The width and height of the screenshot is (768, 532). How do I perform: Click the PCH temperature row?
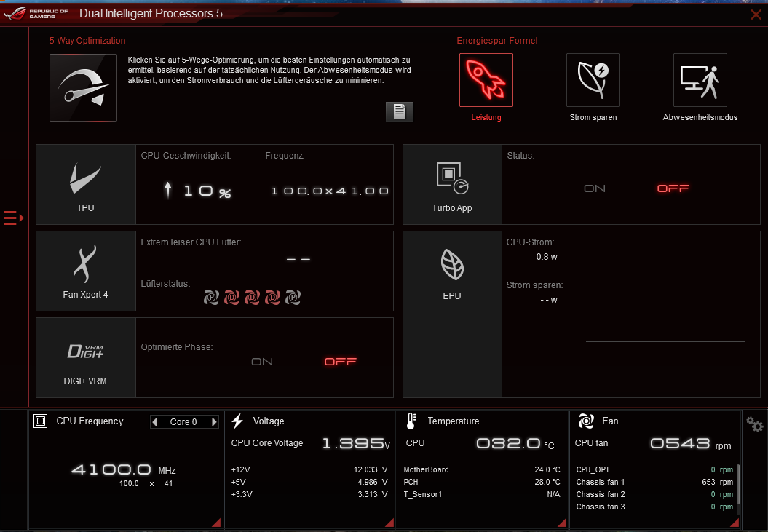pyautogui.click(x=482, y=482)
